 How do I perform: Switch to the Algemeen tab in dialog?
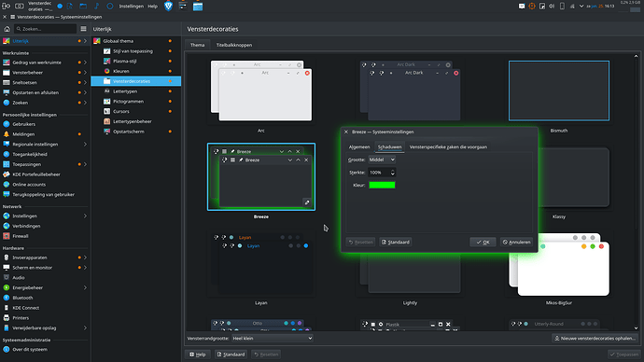tap(359, 146)
